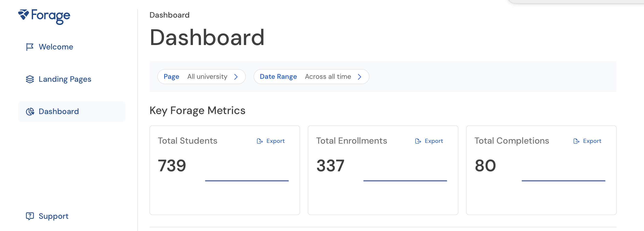Click the export icon in Total Completions
644x231 pixels.
tap(576, 141)
